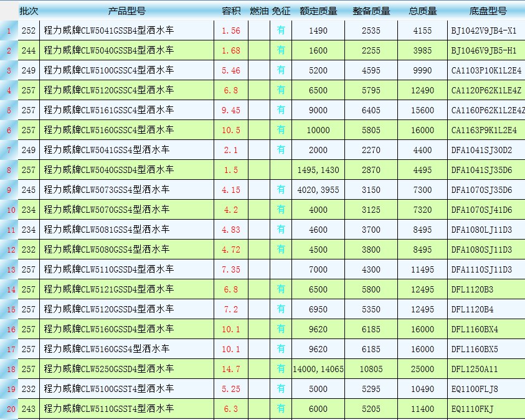
Task: Select chassis model EQ1100FLJ8
Action: tap(475, 389)
